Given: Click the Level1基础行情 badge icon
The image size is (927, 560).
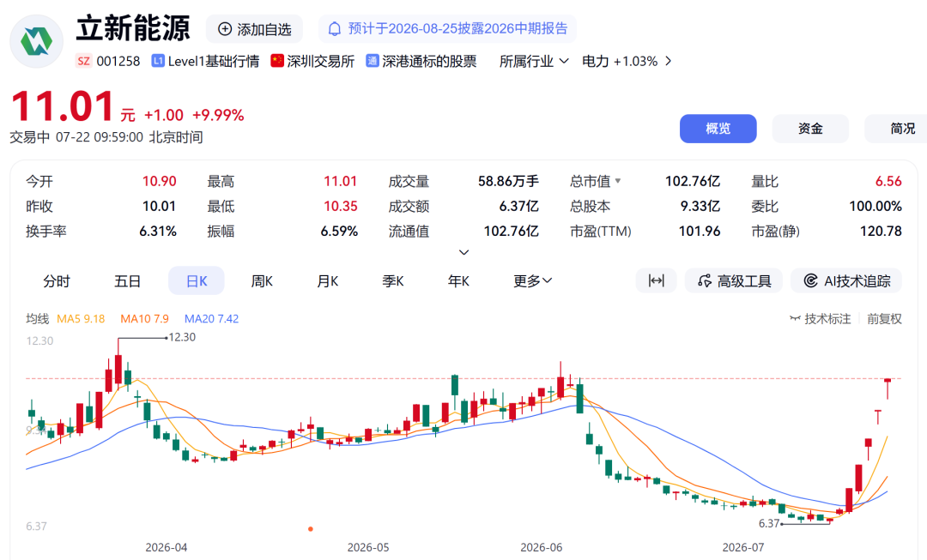Looking at the screenshot, I should point(158,61).
